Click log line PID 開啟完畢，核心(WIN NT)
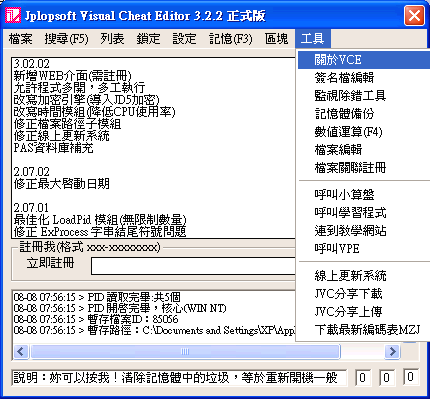Image resolution: width=430 pixels, height=399 pixels. point(120,308)
